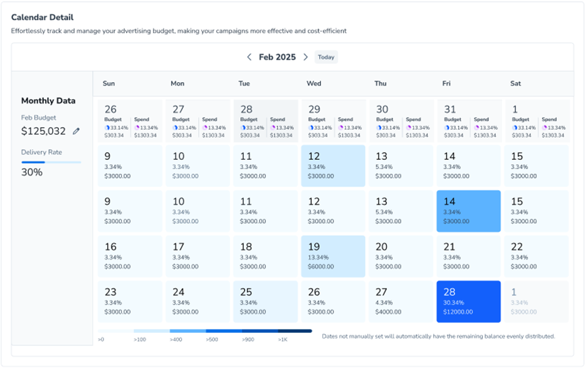The height and width of the screenshot is (375, 588).
Task: Select dark blue day 28 with $12000.00
Action: [468, 302]
